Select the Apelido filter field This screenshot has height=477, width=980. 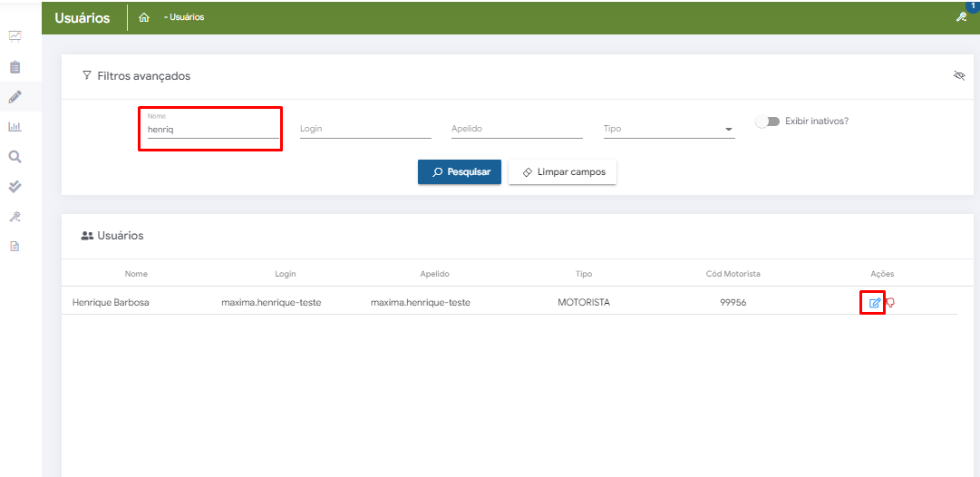click(517, 130)
